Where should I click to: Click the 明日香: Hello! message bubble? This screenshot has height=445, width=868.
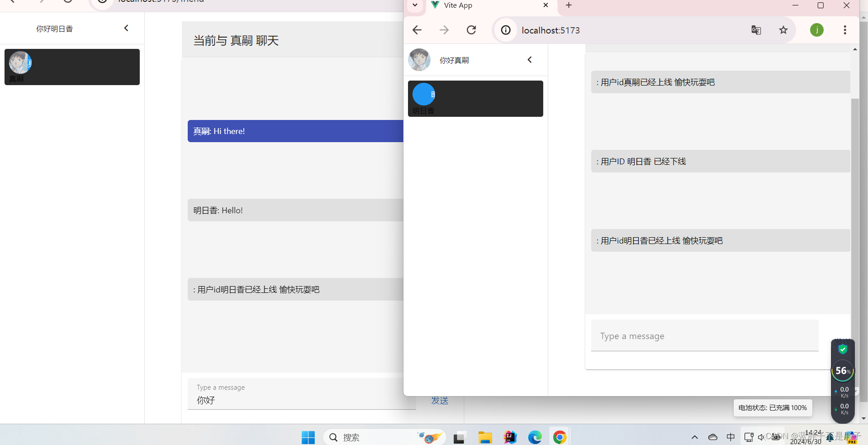(295, 210)
